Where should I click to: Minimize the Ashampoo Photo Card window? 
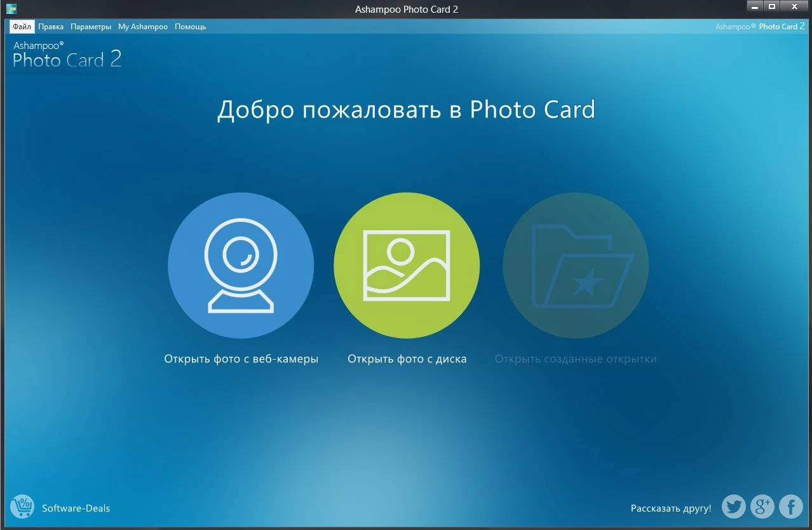[755, 6]
